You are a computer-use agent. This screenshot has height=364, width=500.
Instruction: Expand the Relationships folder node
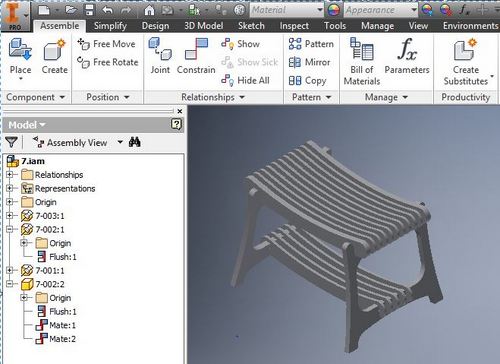click(x=10, y=174)
